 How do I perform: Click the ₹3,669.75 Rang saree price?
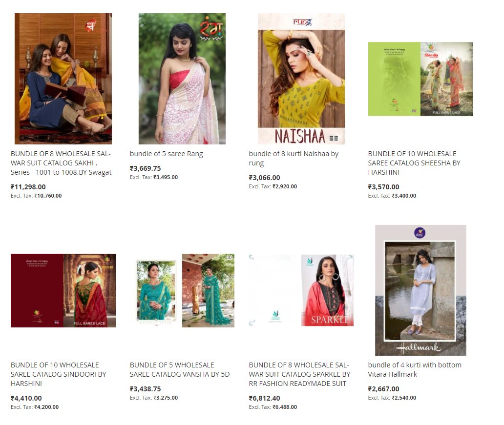tap(145, 168)
